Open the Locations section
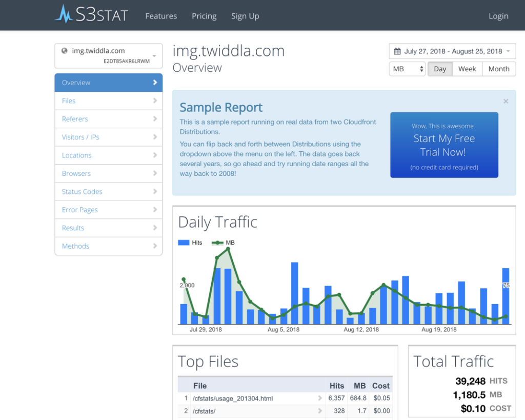The height and width of the screenshot is (420, 525). point(109,155)
